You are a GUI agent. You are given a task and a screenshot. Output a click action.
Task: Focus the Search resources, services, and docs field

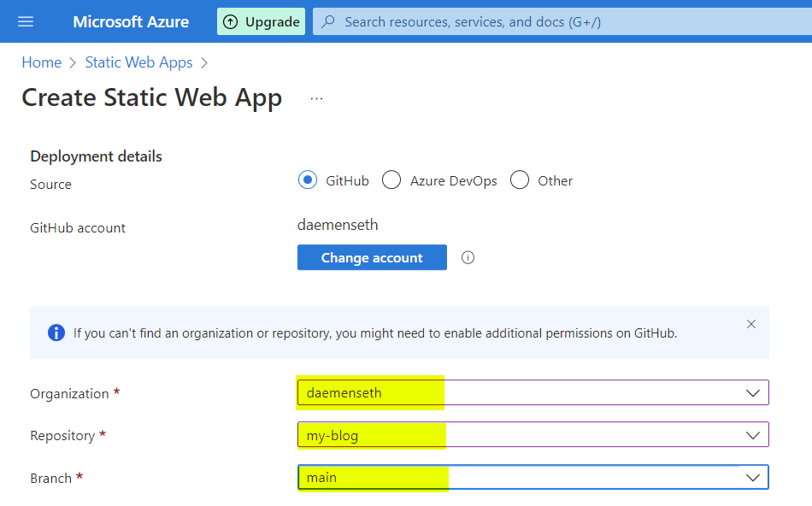pyautogui.click(x=562, y=21)
